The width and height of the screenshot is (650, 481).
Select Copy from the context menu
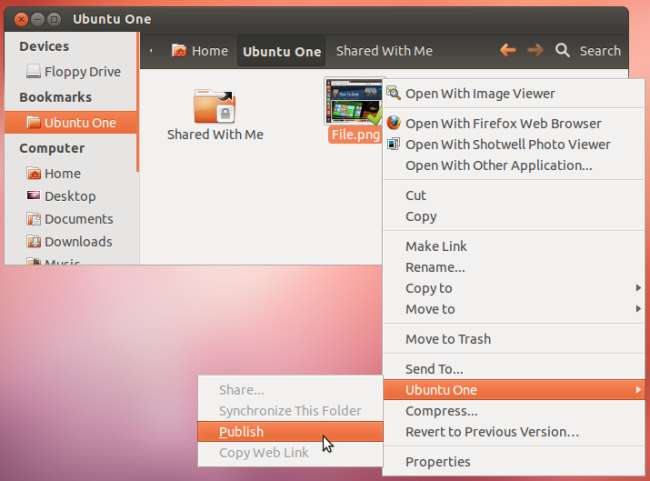point(514,216)
